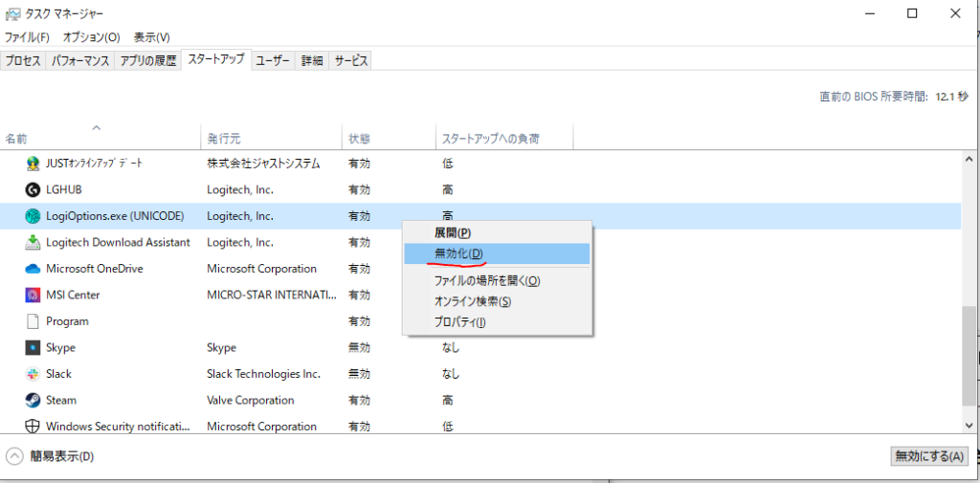Click 高 startup impact in LGHUB row
Screen dimensions: 980x483
pos(448,190)
